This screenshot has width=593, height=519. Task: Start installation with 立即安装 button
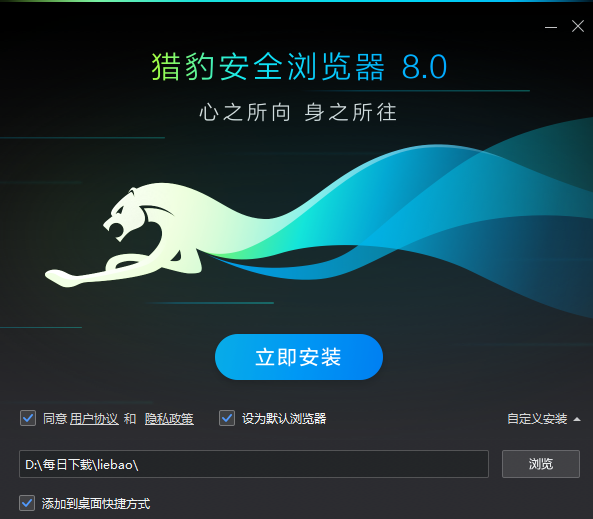tap(299, 357)
